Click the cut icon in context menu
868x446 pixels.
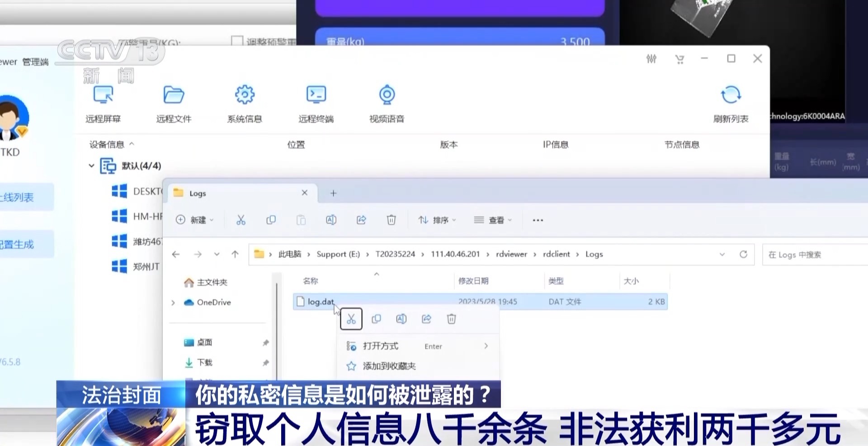[351, 319]
